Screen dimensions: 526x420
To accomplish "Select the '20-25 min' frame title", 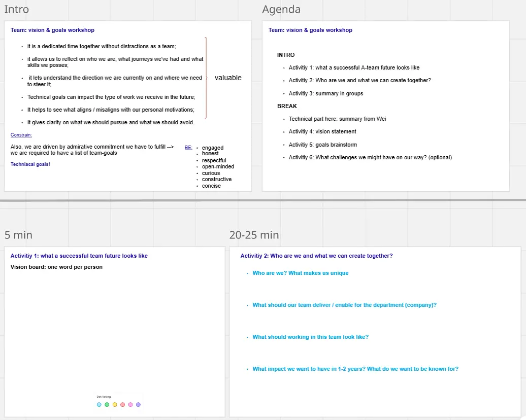I will click(x=254, y=235).
